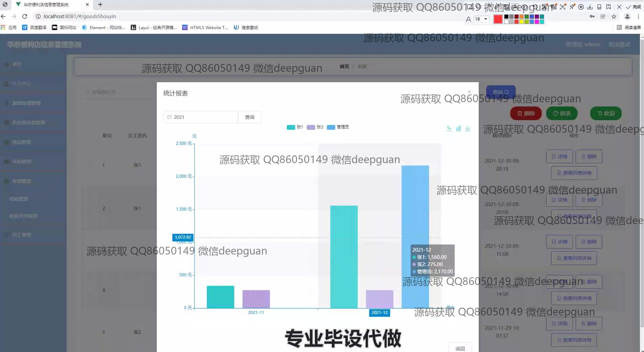Click the screenshot tool pin icon
This screenshot has height=352, width=644.
572,7
